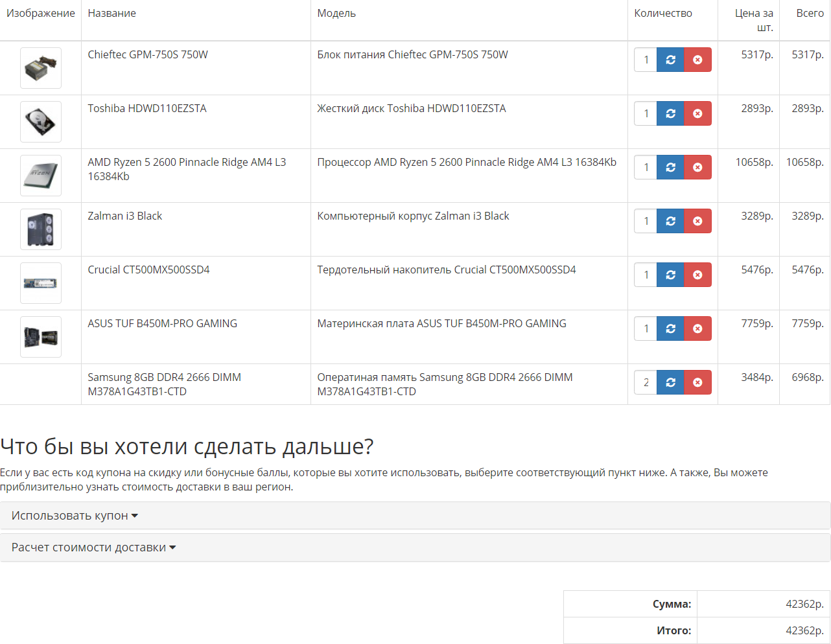Remove Chieftec GPM-750S 750W from cart
Image resolution: width=831 pixels, height=644 pixels.
click(697, 60)
